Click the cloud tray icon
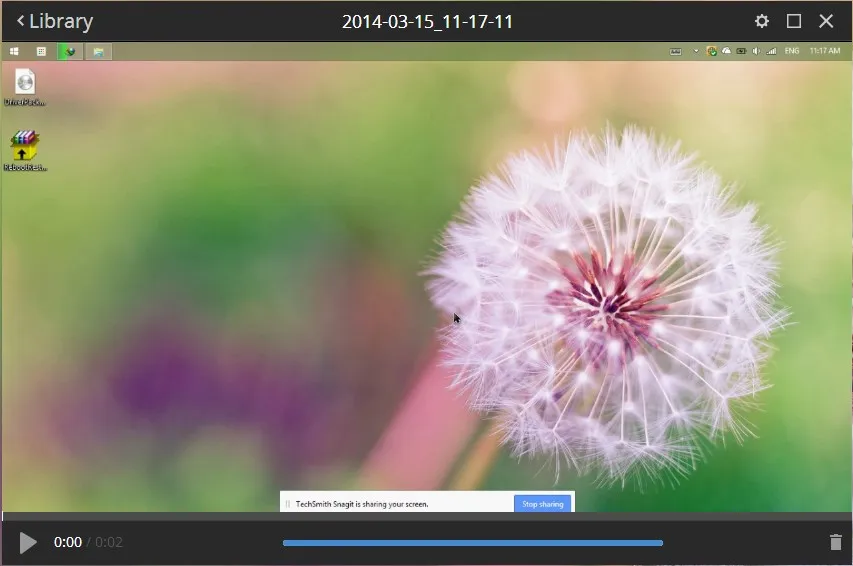This screenshot has width=853, height=566. point(726,51)
